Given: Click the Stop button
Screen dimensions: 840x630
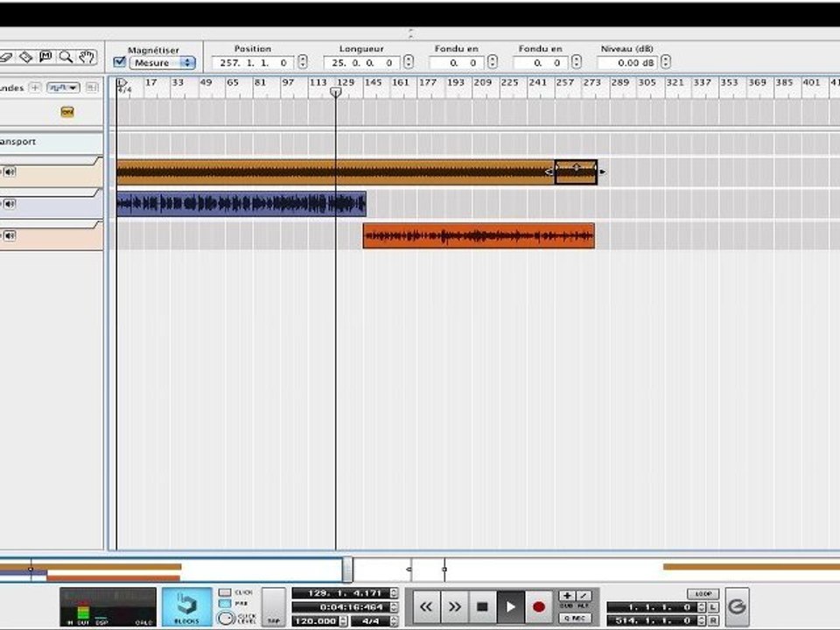Looking at the screenshot, I should (483, 607).
